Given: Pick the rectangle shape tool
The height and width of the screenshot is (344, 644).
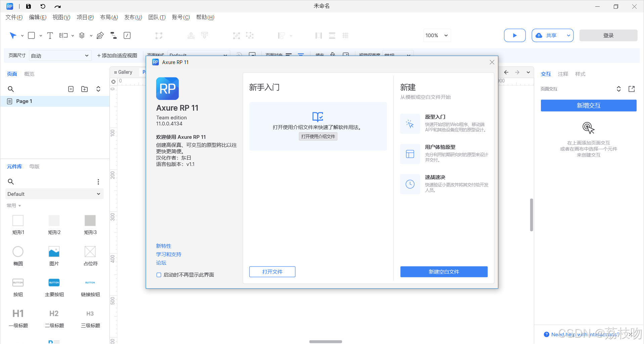Looking at the screenshot, I should pos(31,35).
